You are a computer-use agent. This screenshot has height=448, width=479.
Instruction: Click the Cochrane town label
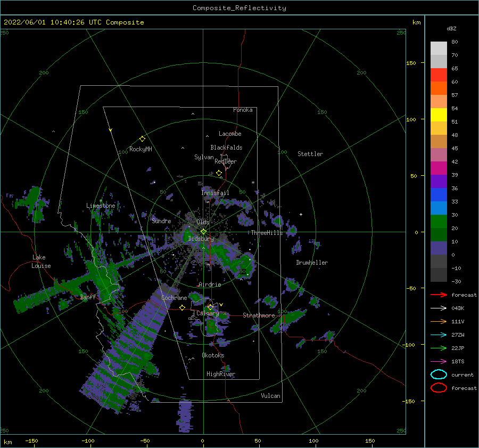tap(174, 298)
